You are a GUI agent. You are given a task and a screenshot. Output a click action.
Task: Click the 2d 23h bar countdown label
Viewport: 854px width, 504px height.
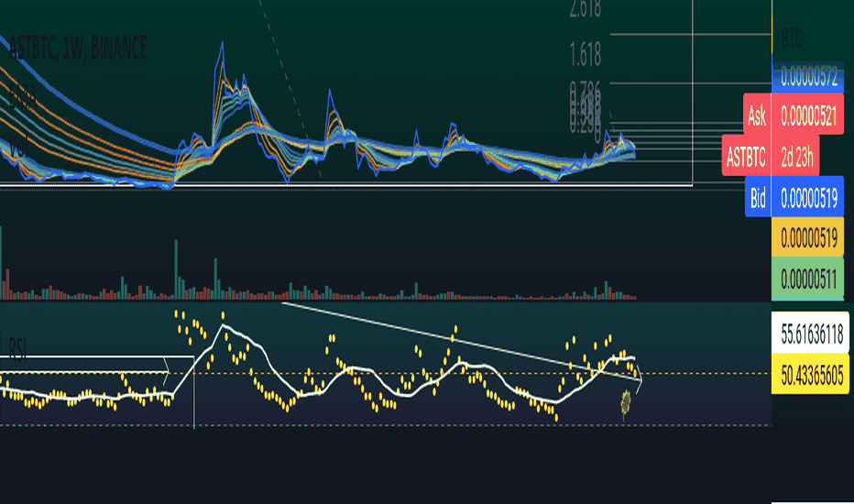click(x=795, y=157)
